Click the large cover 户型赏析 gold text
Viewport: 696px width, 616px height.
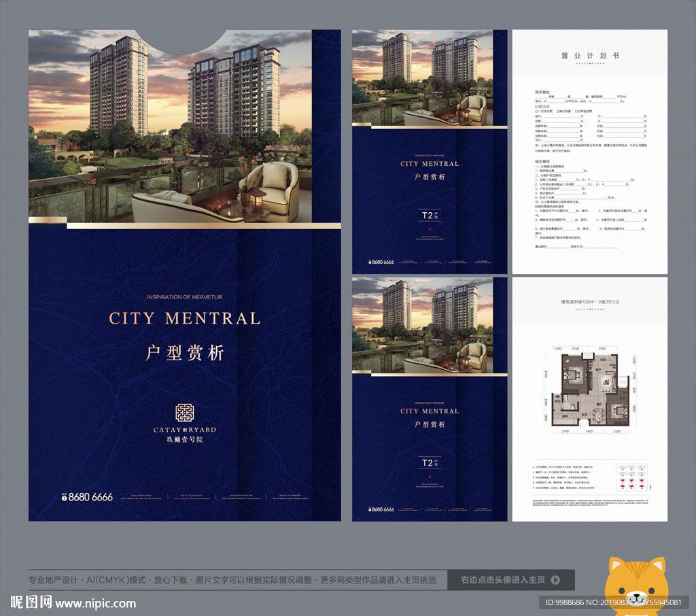pyautogui.click(x=184, y=353)
